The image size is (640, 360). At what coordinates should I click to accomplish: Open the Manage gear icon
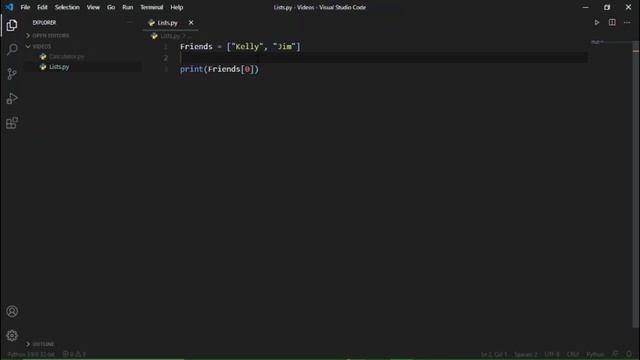12,336
